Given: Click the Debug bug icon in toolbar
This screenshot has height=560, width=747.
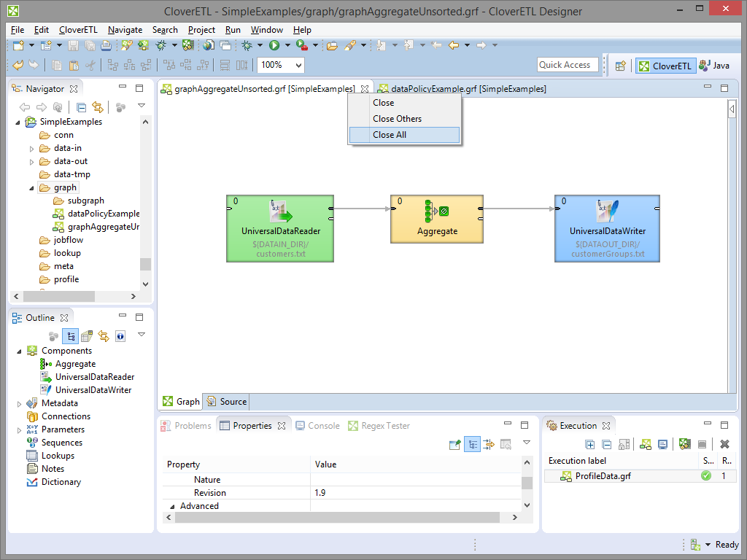Looking at the screenshot, I should point(247,45).
